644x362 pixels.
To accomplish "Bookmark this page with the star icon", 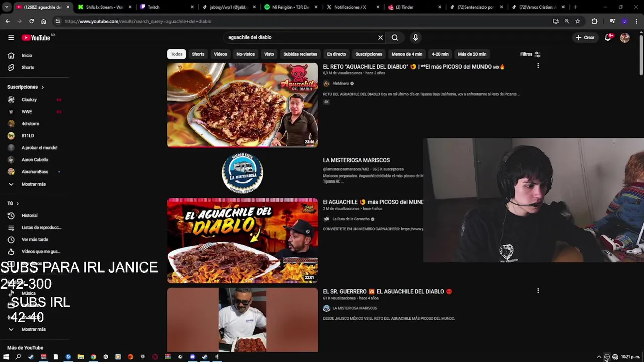I will [x=578, y=21].
